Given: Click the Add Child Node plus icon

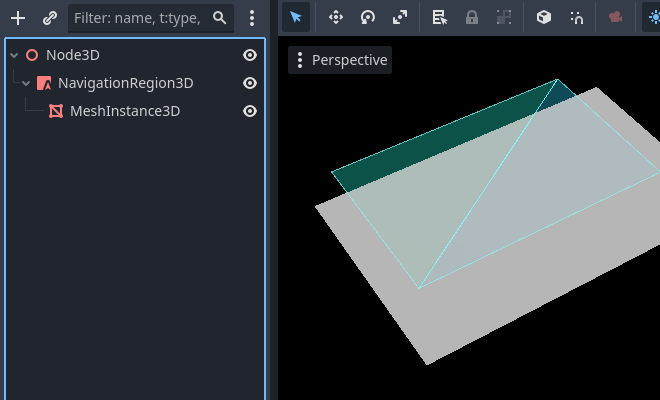Looking at the screenshot, I should click(18, 18).
